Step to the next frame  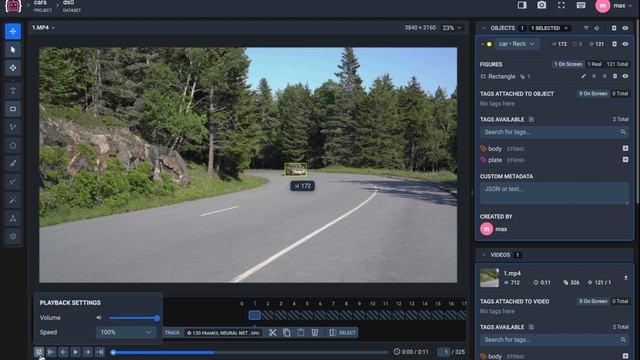point(88,352)
